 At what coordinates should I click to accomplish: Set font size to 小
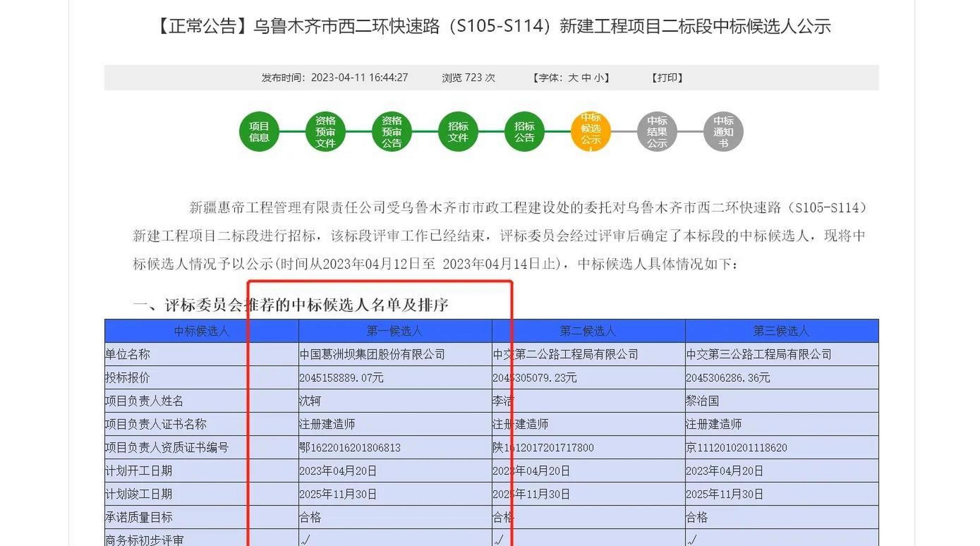[x=599, y=78]
